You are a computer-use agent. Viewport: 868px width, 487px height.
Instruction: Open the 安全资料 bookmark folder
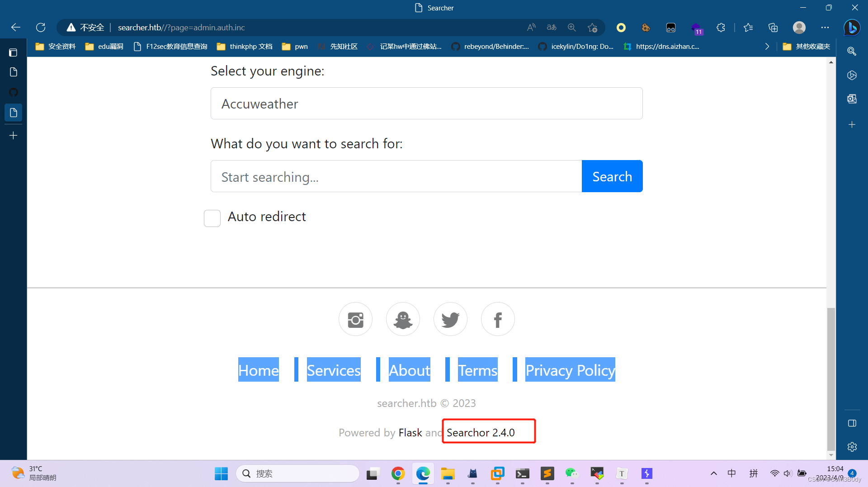(x=56, y=47)
